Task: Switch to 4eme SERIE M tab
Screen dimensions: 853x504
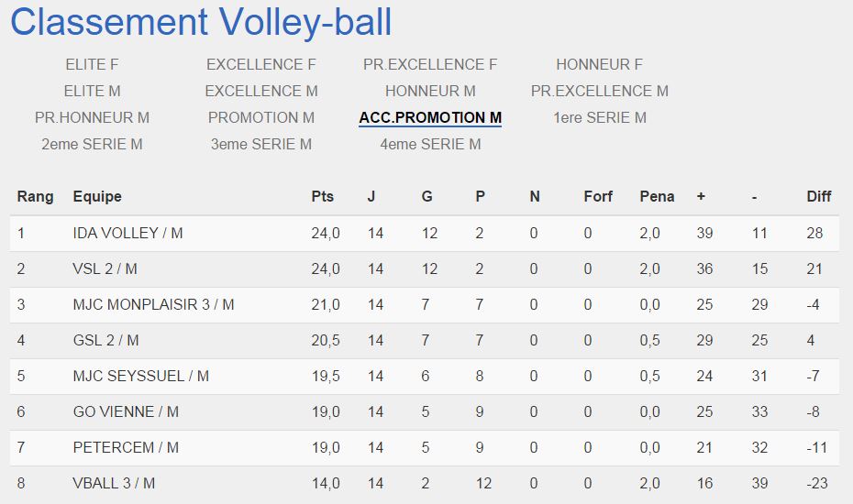Action: (x=430, y=145)
